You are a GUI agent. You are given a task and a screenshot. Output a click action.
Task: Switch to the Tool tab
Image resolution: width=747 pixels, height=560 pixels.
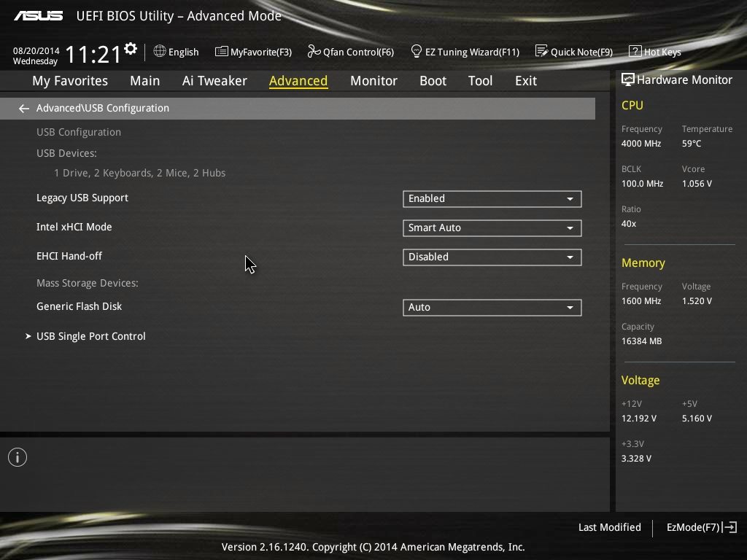[480, 81]
